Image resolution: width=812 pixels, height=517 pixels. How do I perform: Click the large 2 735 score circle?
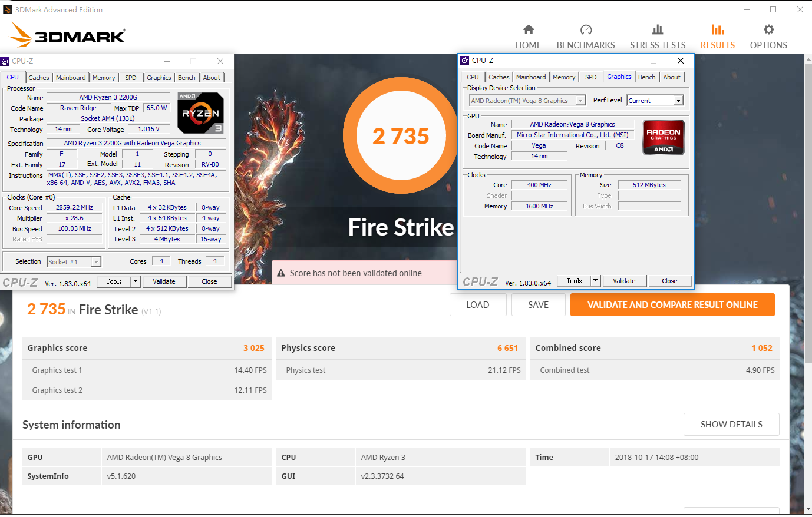[x=401, y=136]
